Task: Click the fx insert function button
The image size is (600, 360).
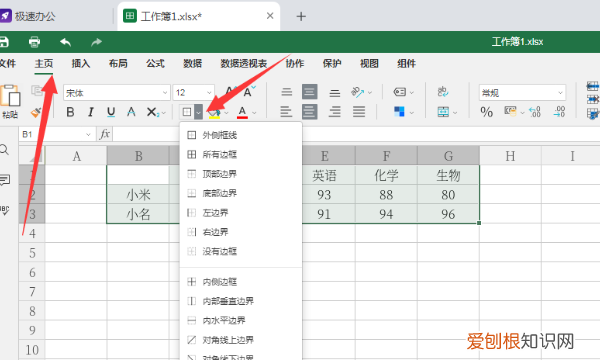Action: coord(104,134)
